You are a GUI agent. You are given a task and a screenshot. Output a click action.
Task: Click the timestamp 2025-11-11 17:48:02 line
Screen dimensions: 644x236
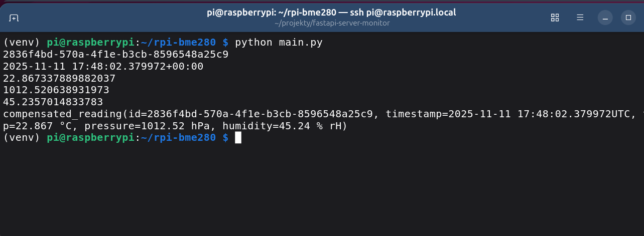[x=103, y=66]
